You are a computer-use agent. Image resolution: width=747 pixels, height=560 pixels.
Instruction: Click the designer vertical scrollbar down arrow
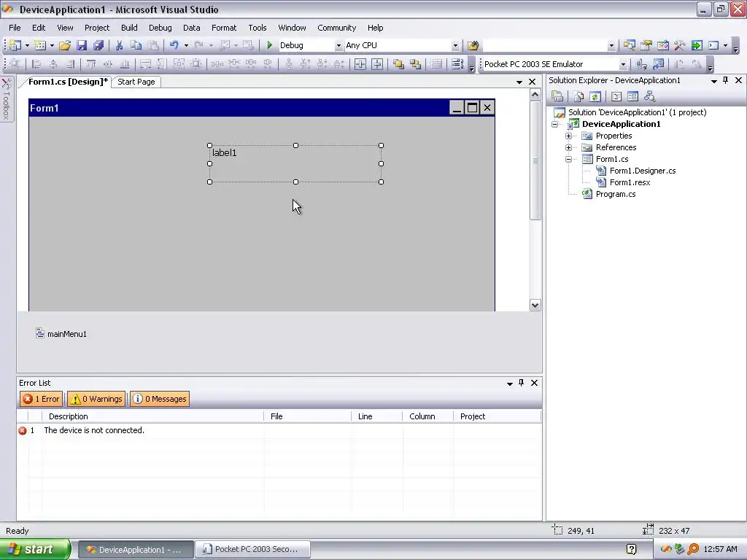pos(535,306)
